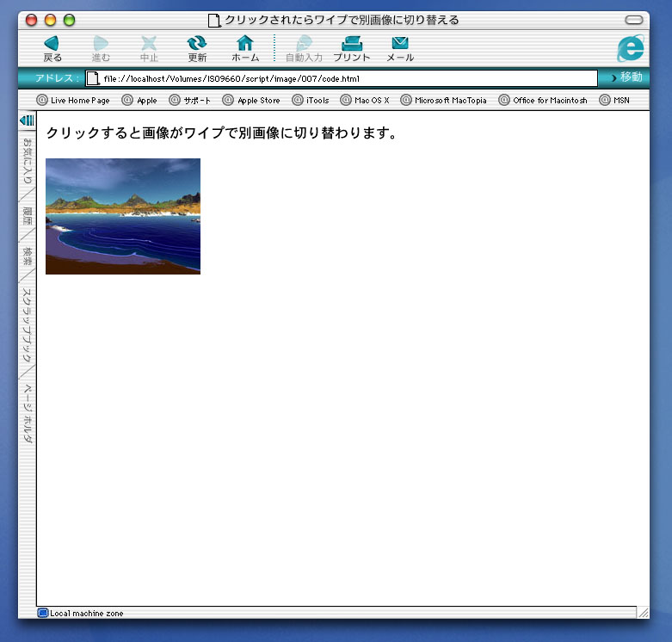Open the iTools favorites link
The width and height of the screenshot is (672, 642).
coord(311,100)
